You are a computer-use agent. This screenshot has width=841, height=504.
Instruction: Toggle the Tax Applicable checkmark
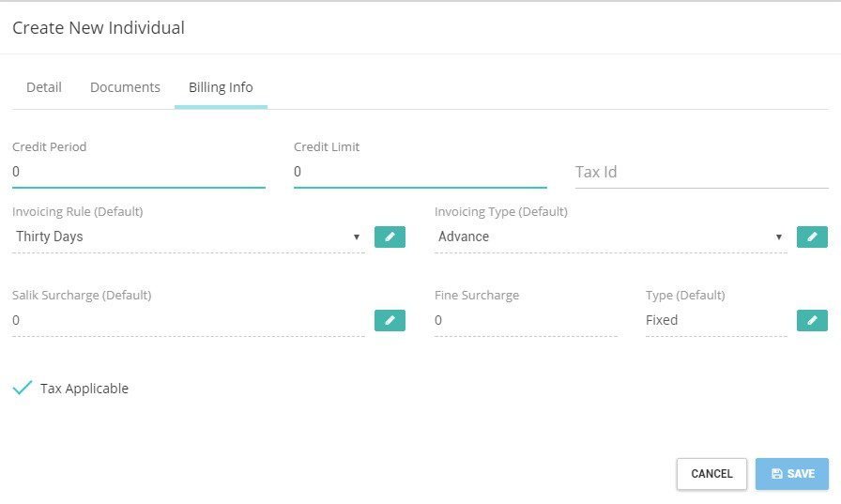pos(23,388)
